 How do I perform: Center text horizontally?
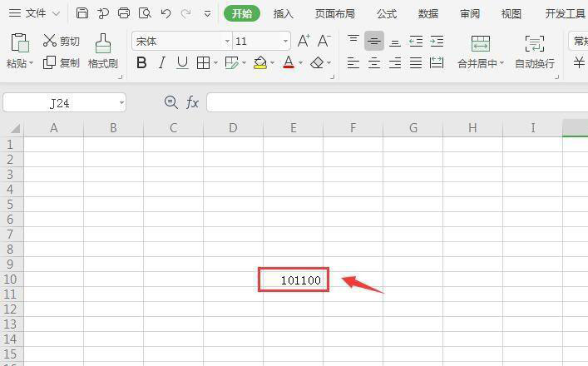pos(374,62)
